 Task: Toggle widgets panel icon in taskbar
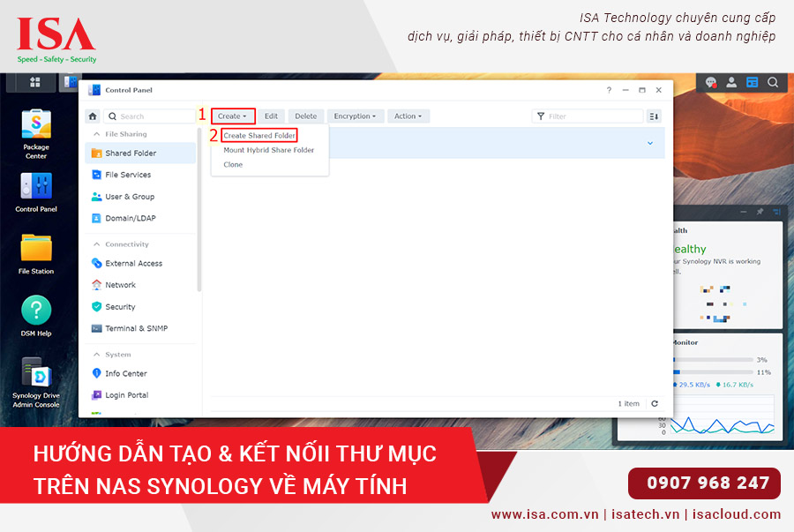tap(752, 82)
